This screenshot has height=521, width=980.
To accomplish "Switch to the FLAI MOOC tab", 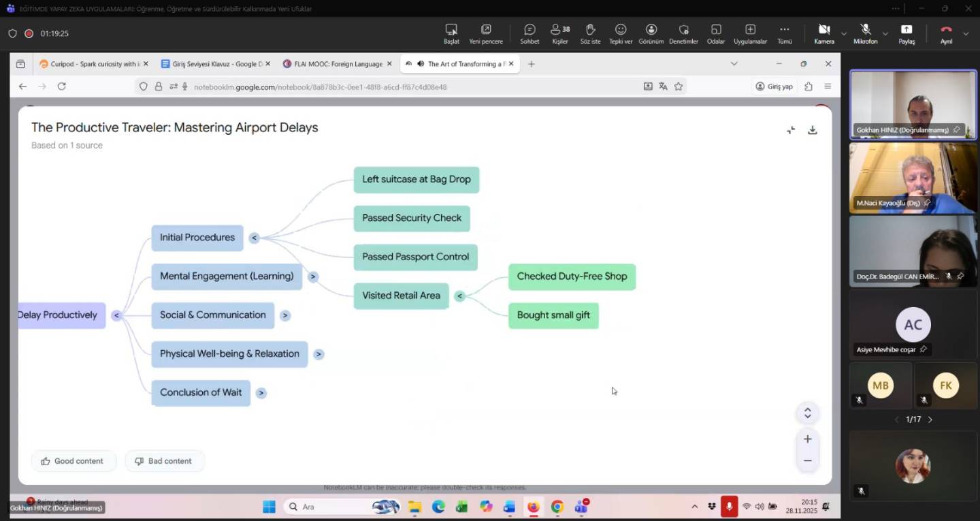I will [338, 64].
